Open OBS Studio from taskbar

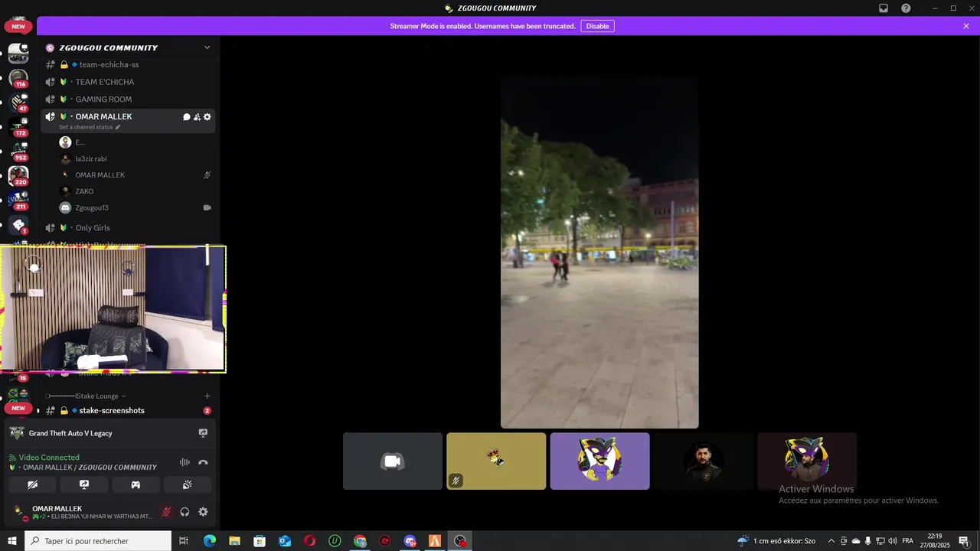pyautogui.click(x=459, y=541)
